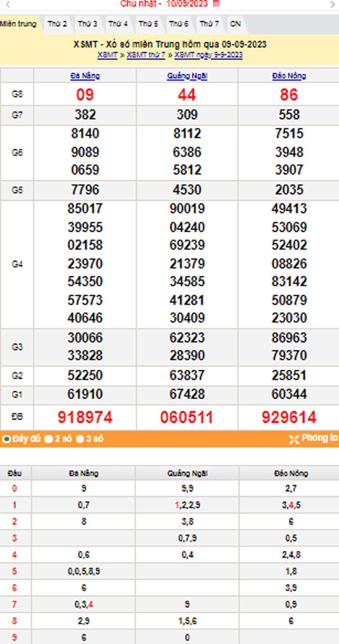Select the CN tab
The height and width of the screenshot is (644, 339).
(235, 24)
